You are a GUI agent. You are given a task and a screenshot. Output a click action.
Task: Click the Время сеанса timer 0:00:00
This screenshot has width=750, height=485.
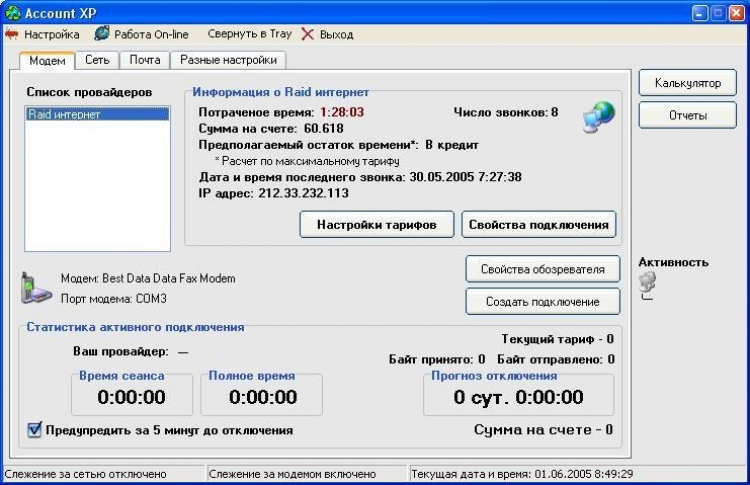click(x=131, y=397)
